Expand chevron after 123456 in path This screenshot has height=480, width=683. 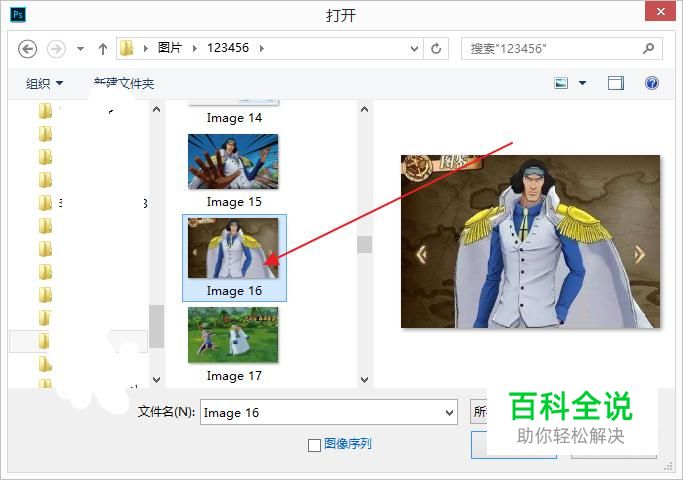click(262, 48)
